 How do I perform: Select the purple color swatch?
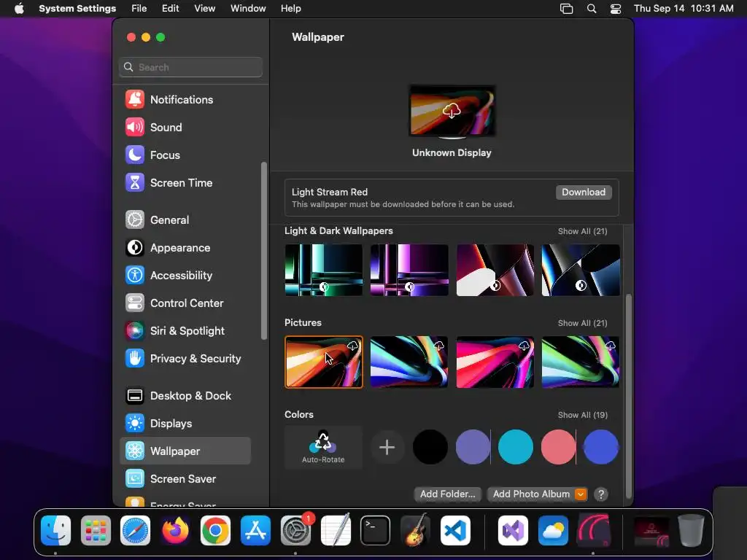(473, 447)
